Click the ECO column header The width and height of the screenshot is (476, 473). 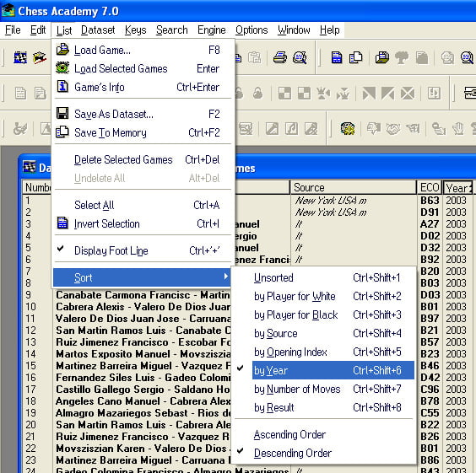click(430, 187)
